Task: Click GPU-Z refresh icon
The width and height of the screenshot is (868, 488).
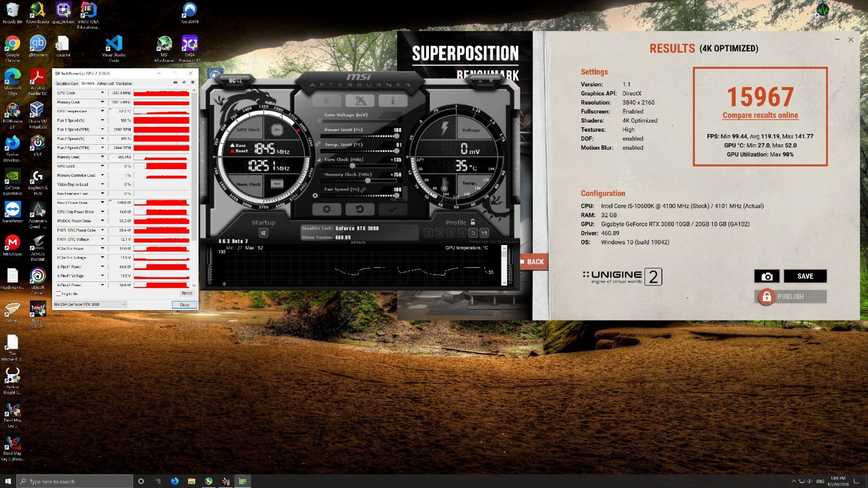Action: pos(184,82)
